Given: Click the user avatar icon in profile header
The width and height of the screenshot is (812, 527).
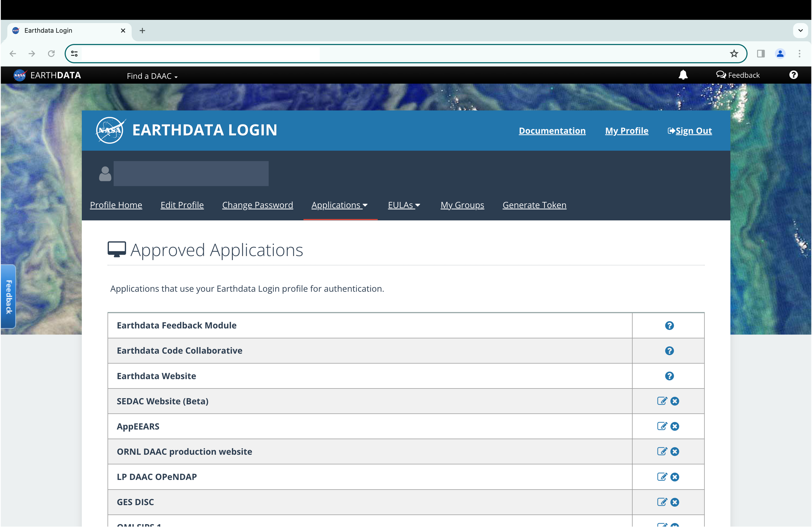Looking at the screenshot, I should point(105,174).
